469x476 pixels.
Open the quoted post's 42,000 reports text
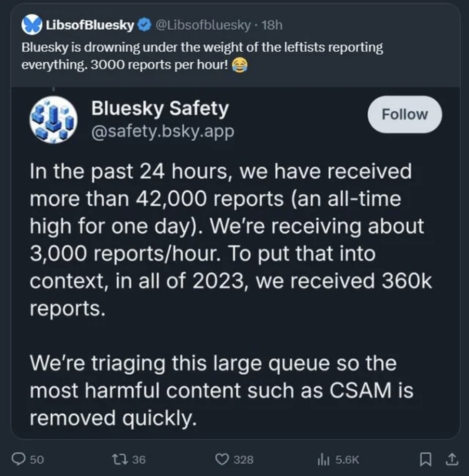210,199
